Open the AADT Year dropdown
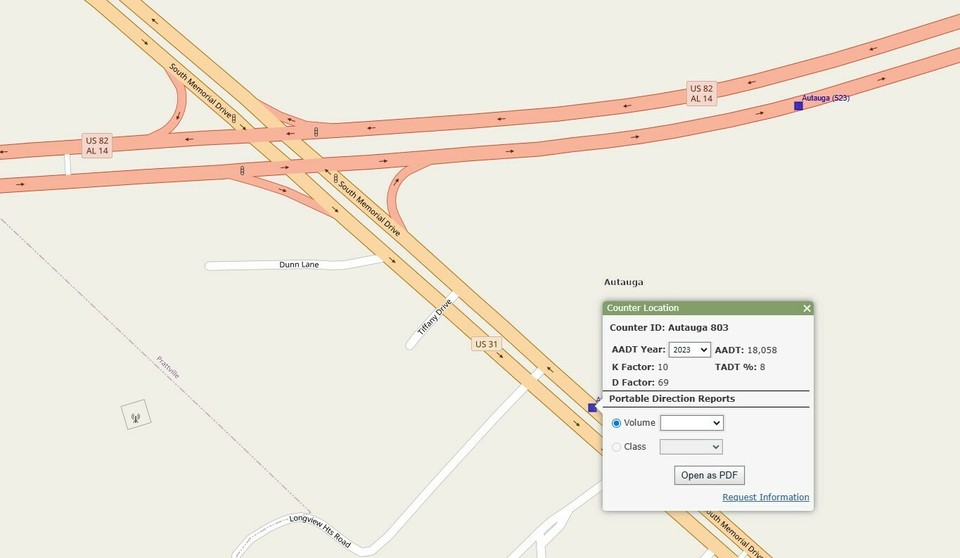 [x=689, y=350]
